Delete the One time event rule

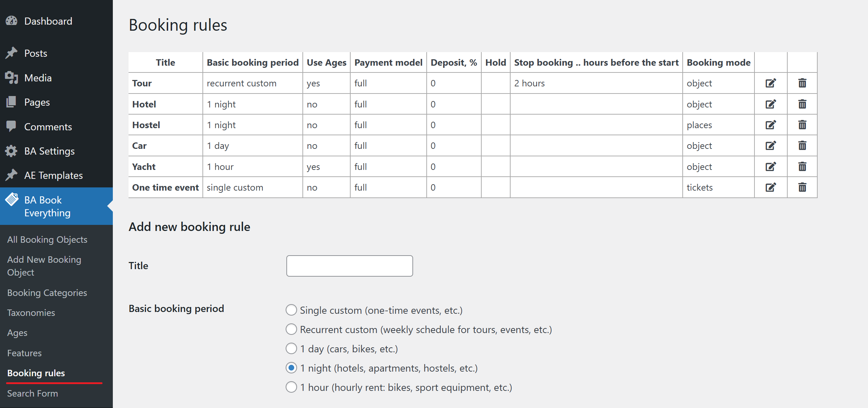click(x=802, y=187)
